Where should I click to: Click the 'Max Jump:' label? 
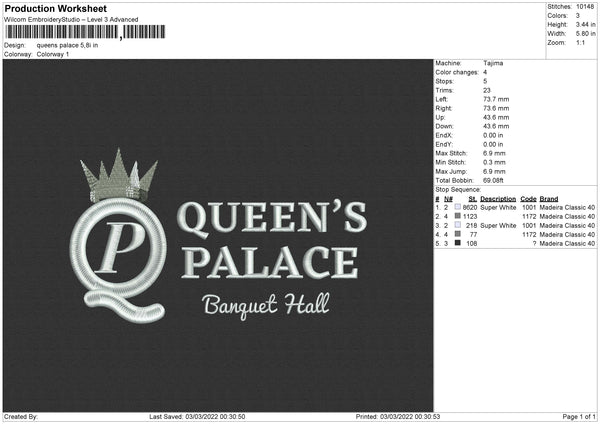point(451,171)
